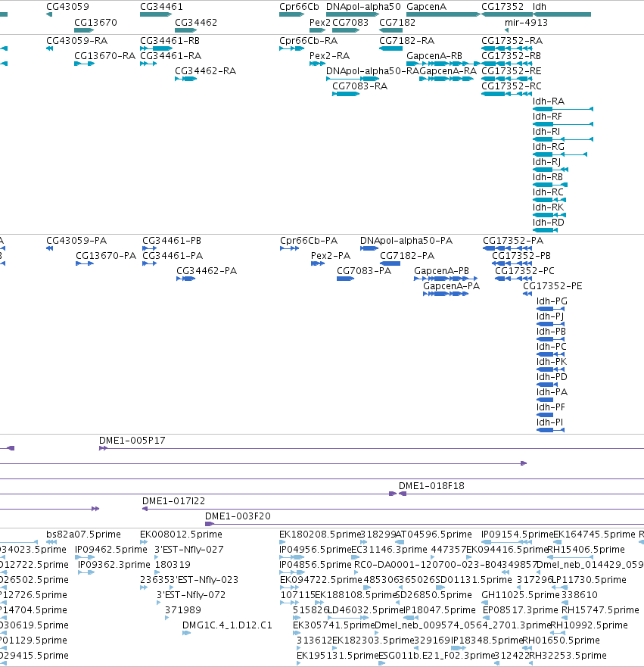Image resolution: width=644 pixels, height=667 pixels.
Task: Select transcript Cpr66Cb-RA
Action: click(308, 41)
